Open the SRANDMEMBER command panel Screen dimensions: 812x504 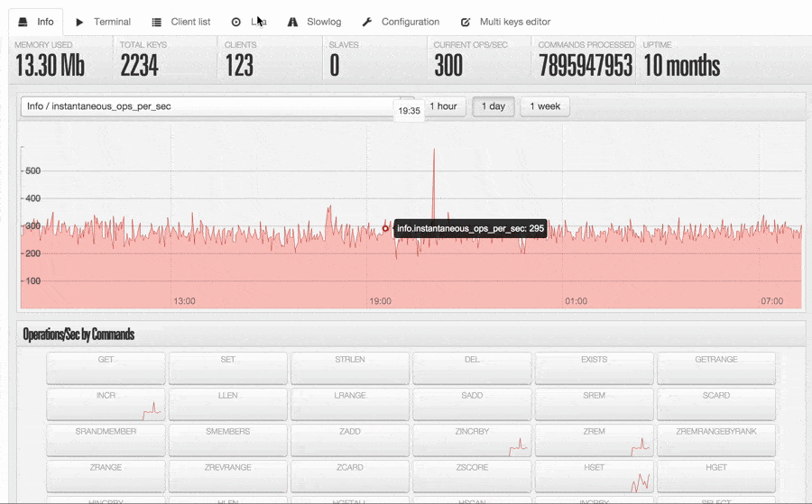pyautogui.click(x=106, y=440)
